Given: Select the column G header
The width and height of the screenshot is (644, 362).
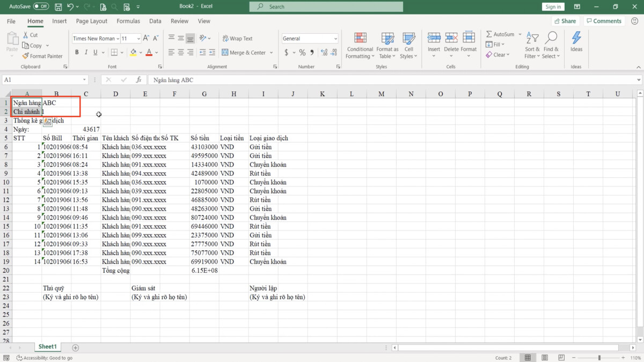Looking at the screenshot, I should coord(204,94).
